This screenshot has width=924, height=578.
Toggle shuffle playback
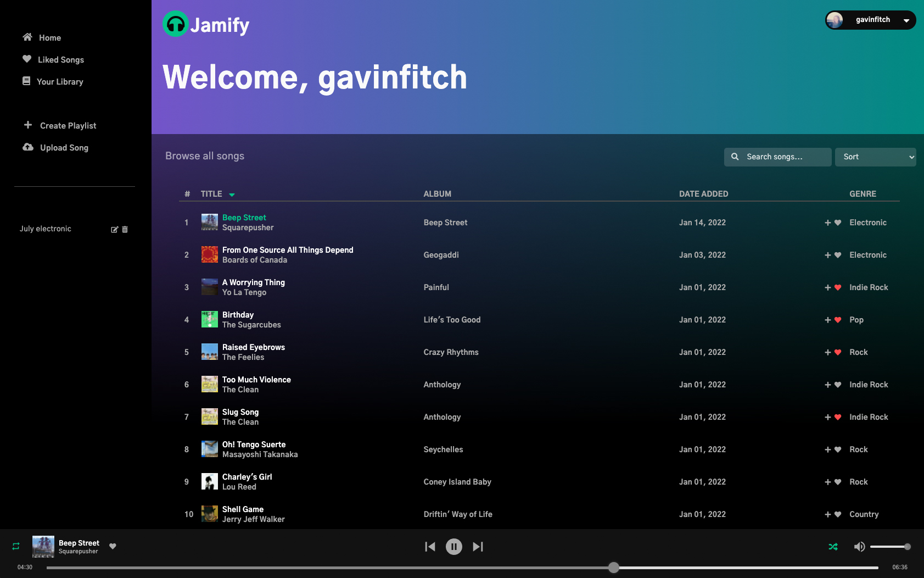[x=833, y=547]
